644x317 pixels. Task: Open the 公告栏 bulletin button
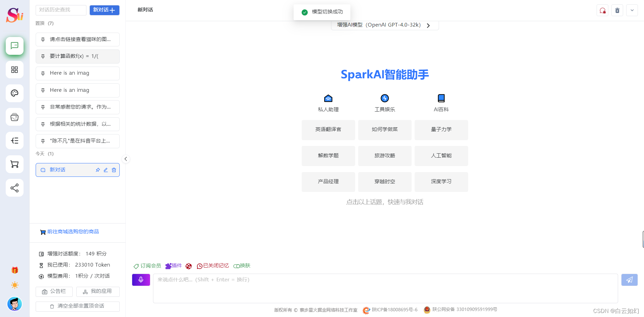pos(54,291)
